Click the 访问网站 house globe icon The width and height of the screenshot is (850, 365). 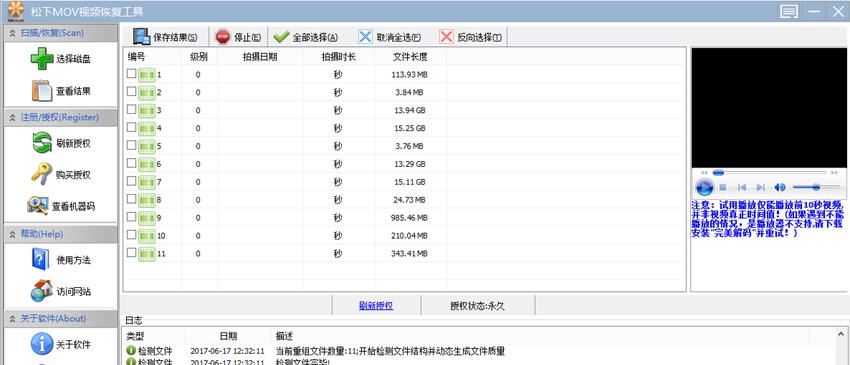coord(41,291)
